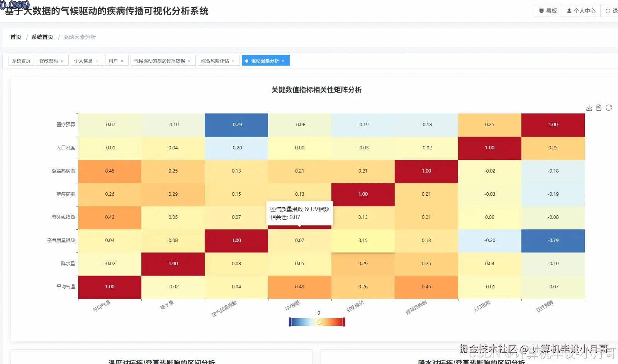
Task: Click the handle on the color scale slider
Action: tap(319, 322)
